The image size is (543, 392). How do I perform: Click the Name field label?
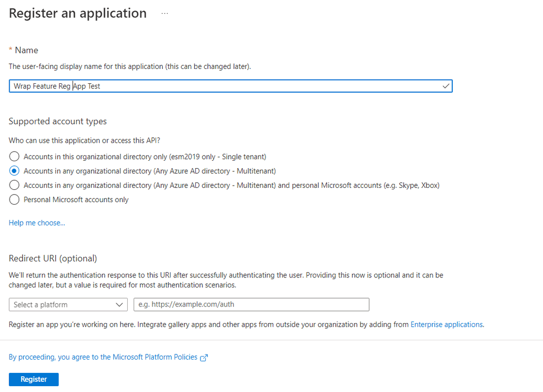[27, 50]
